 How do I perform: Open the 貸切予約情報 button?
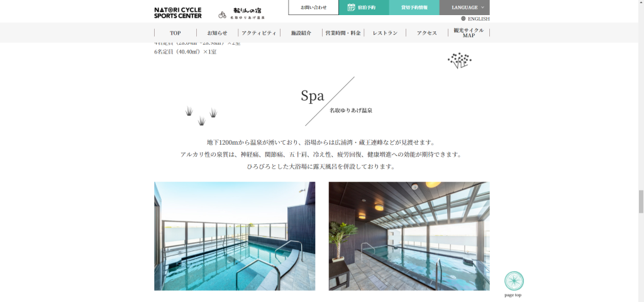(414, 8)
